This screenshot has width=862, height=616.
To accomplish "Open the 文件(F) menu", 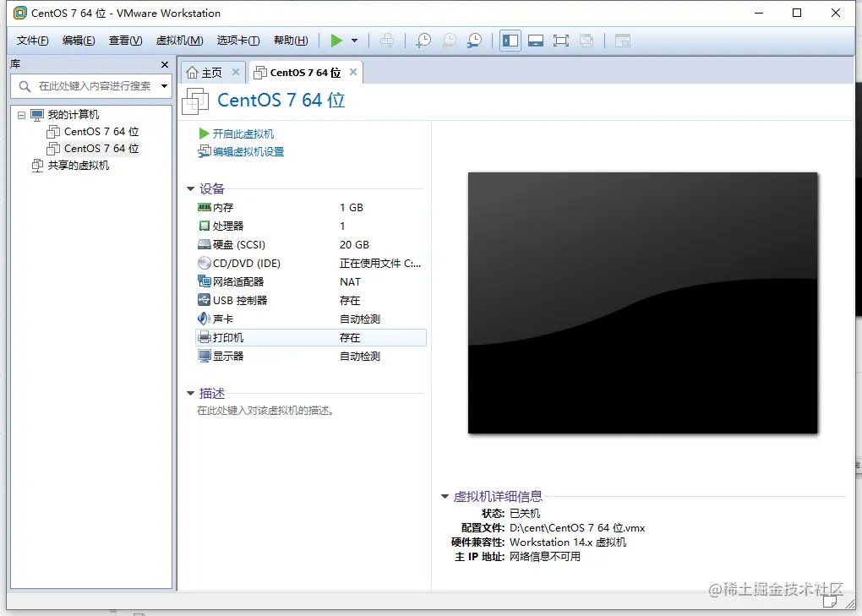I will click(x=32, y=40).
